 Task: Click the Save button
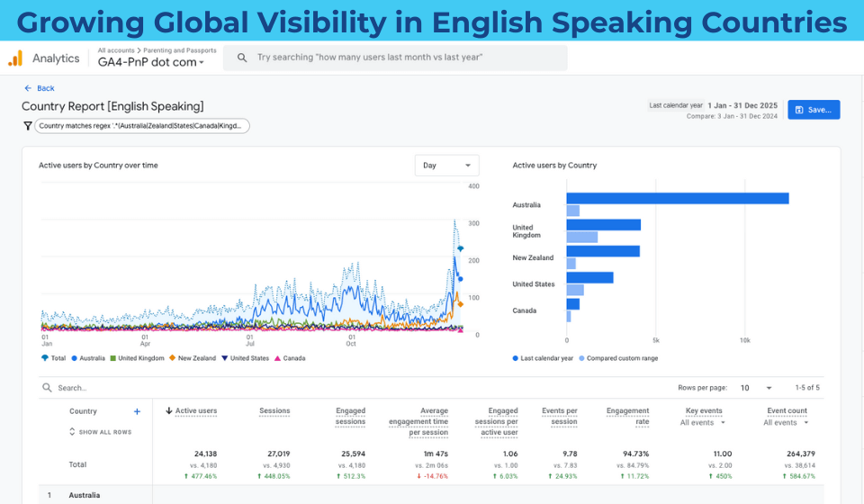[814, 110]
